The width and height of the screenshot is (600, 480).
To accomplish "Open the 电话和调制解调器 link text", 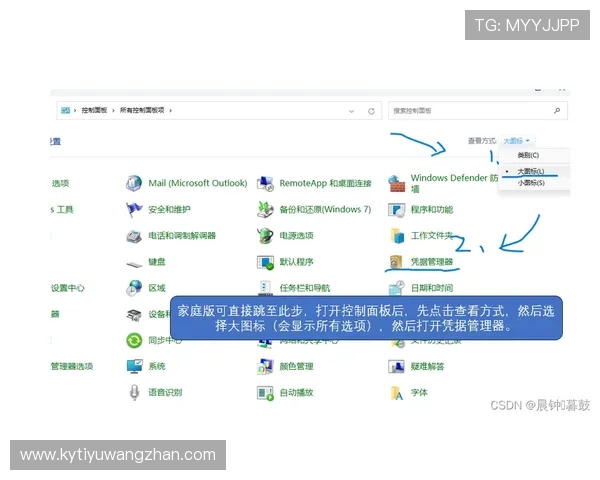I will 182,235.
